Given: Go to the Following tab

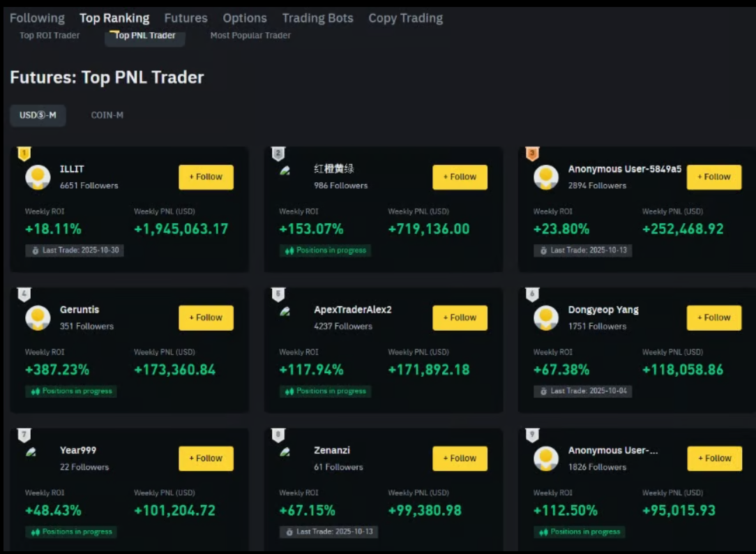Looking at the screenshot, I should pos(37,18).
